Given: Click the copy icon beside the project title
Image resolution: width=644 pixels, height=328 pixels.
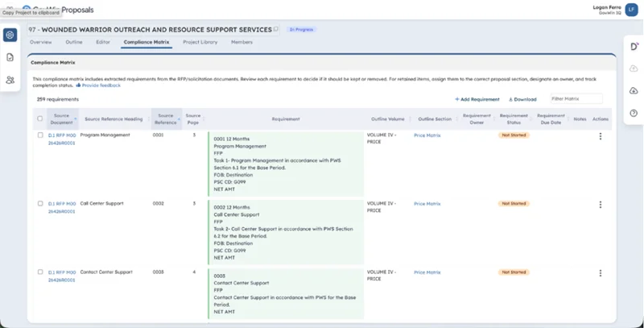Looking at the screenshot, I should pos(276,29).
